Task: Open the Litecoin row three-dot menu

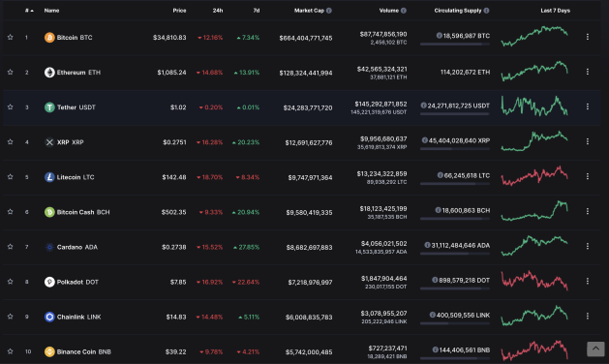Action: pos(588,176)
